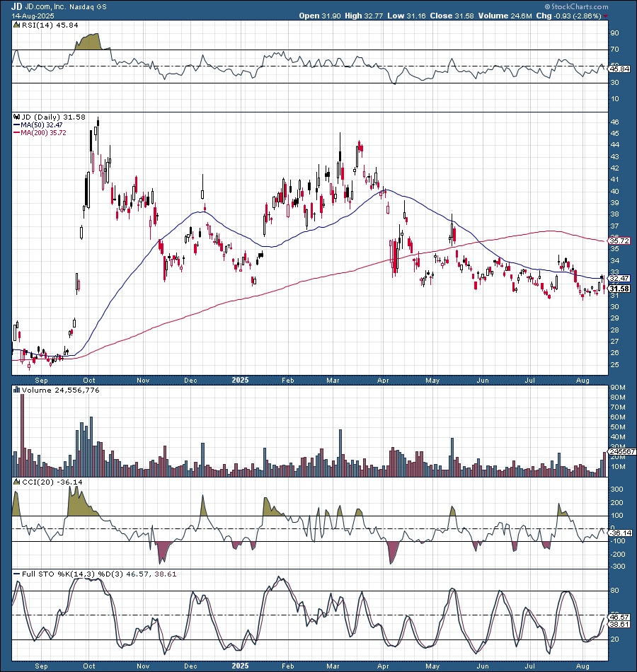This screenshot has height=672, width=637.
Task: Toggle the MA(50) 32.47 legend entry
Action: coord(41,126)
